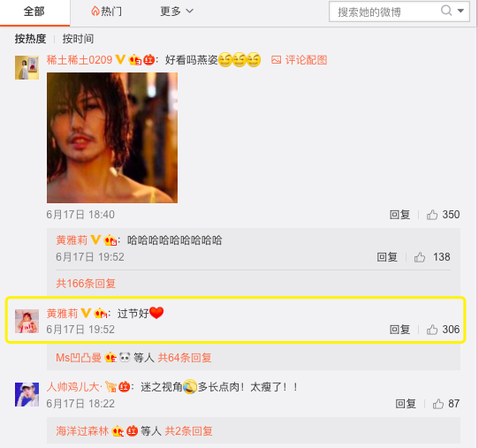Expand 共166条回复 replies
The image size is (479, 448).
[86, 284]
